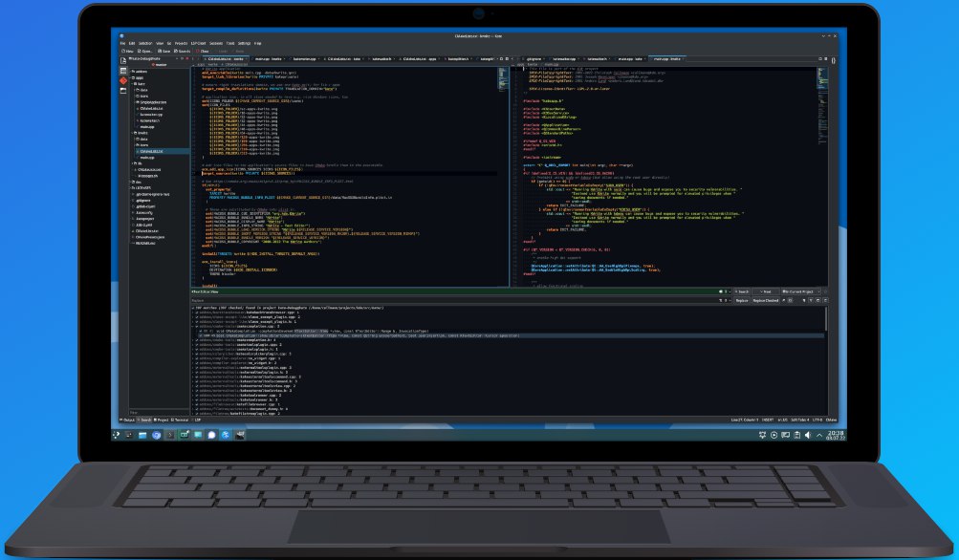Screen dimensions: 959x560
Task: Toggle the Project panel button
Action: click(162, 420)
